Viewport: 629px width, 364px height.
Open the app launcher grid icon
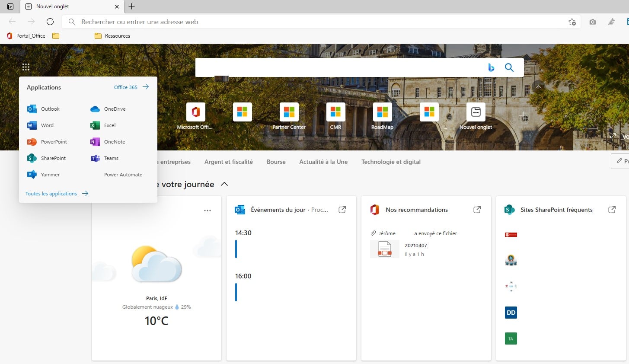(x=26, y=67)
